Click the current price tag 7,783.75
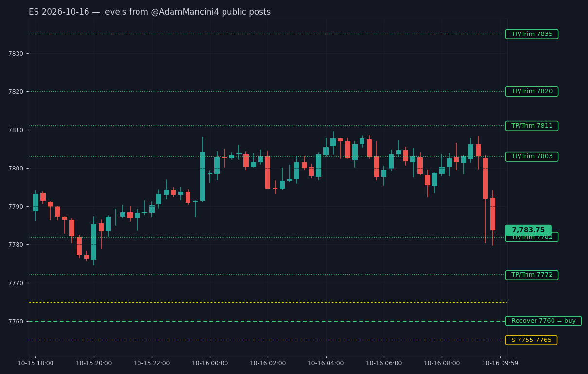The image size is (588, 374). coord(528,230)
